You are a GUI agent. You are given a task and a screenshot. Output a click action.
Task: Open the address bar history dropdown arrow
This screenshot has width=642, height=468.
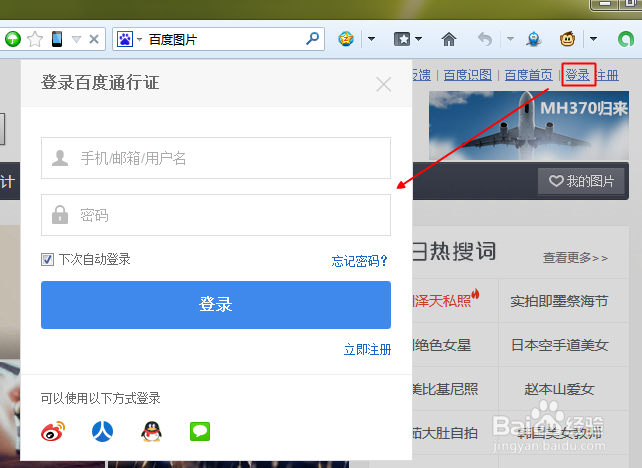click(x=76, y=39)
